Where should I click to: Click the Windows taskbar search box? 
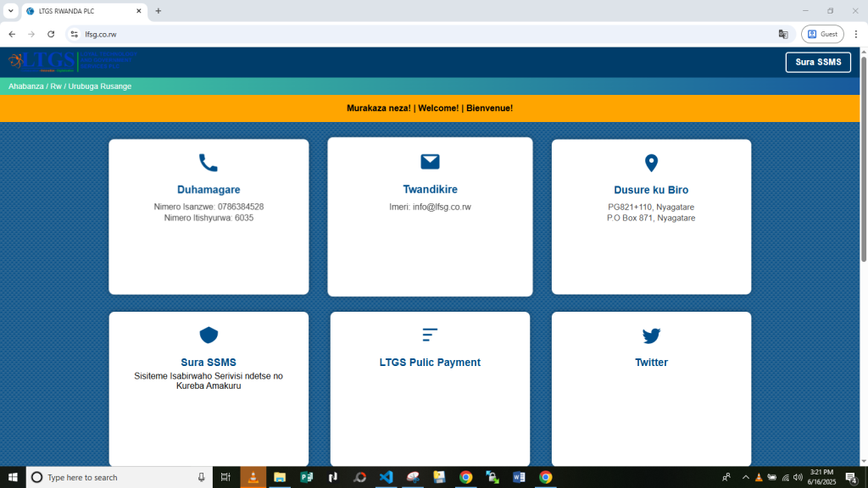point(119,477)
